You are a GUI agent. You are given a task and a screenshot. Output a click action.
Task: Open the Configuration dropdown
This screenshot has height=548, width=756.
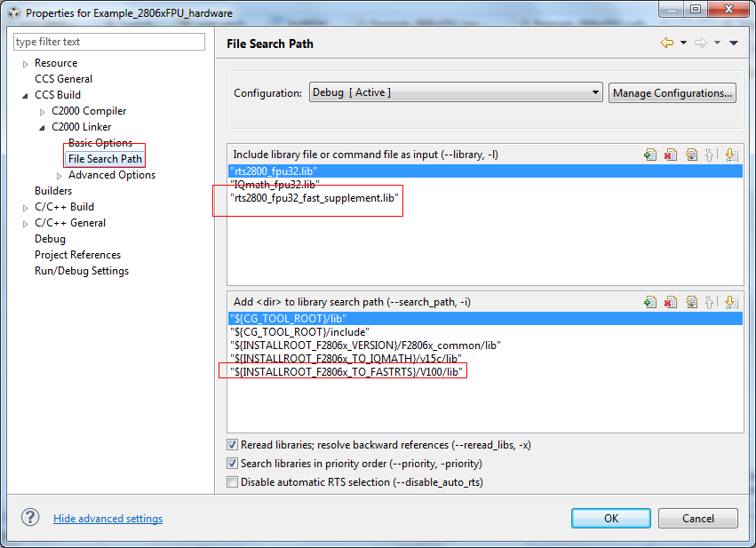(x=456, y=92)
